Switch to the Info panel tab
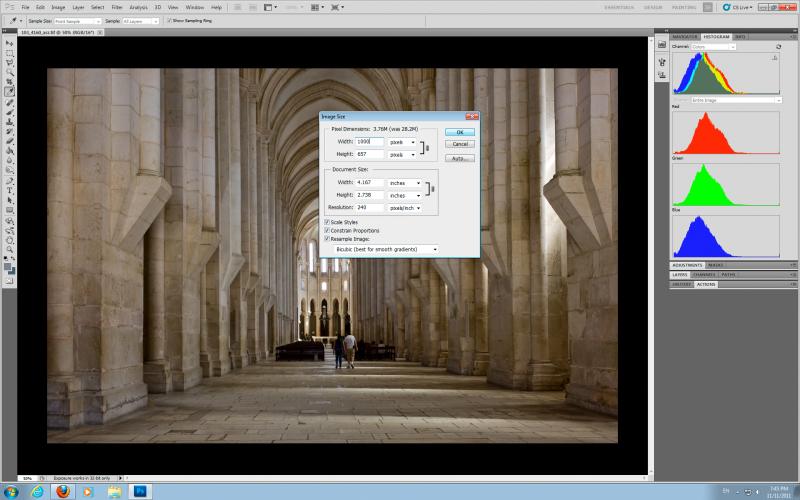This screenshot has height=500, width=800. tap(740, 37)
